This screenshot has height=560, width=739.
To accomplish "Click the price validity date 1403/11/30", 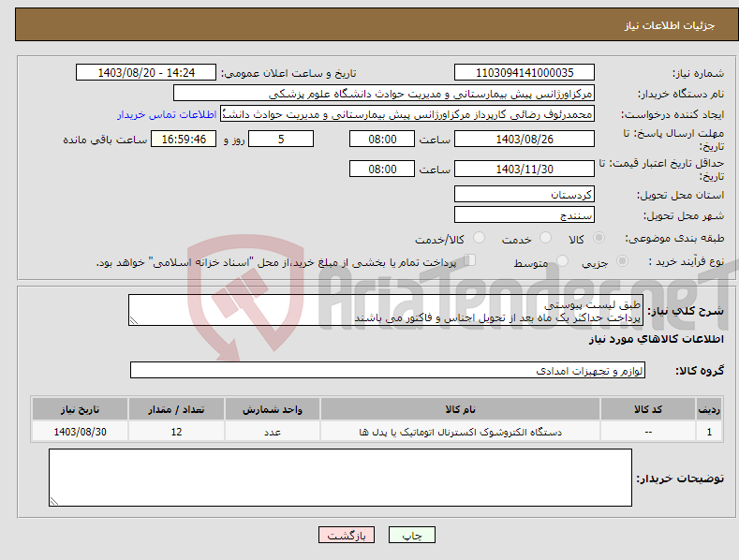I will (x=525, y=169).
